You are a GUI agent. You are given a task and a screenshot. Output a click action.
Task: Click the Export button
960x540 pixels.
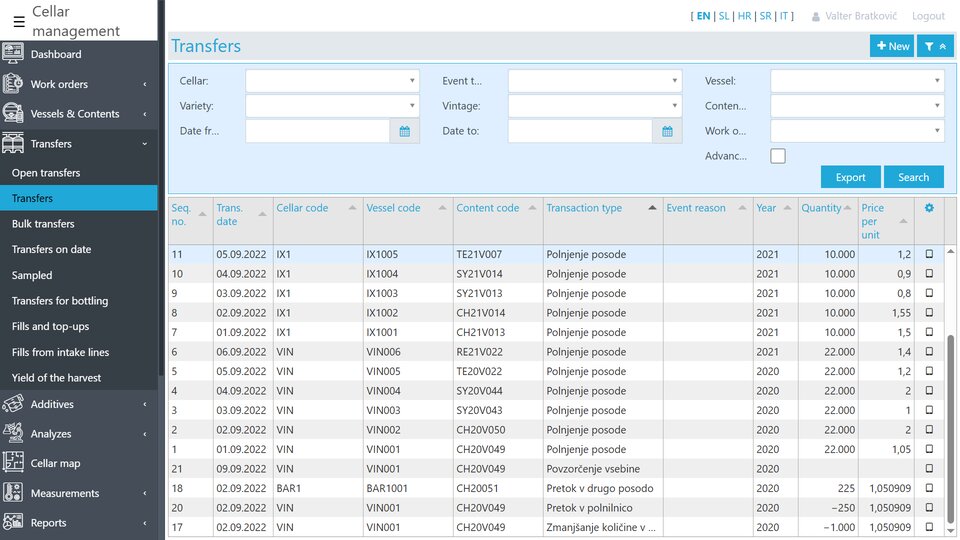(x=850, y=177)
